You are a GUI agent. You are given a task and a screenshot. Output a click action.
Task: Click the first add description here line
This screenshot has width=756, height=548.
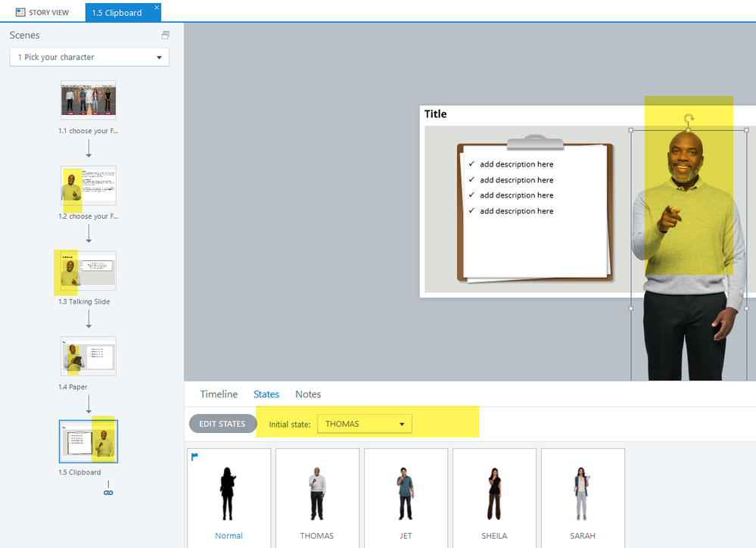(x=516, y=164)
